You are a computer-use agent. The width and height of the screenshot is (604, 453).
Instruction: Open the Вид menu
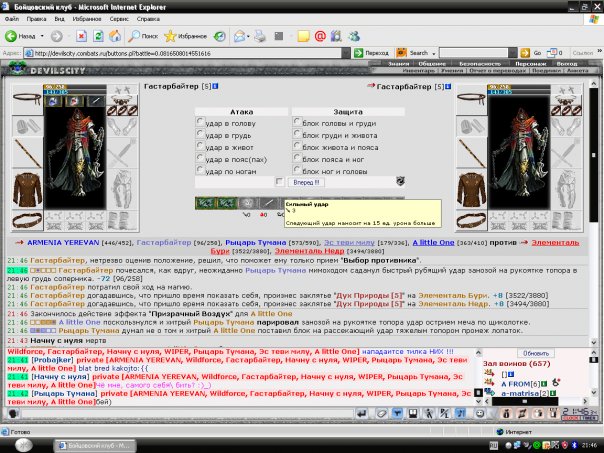59,19
